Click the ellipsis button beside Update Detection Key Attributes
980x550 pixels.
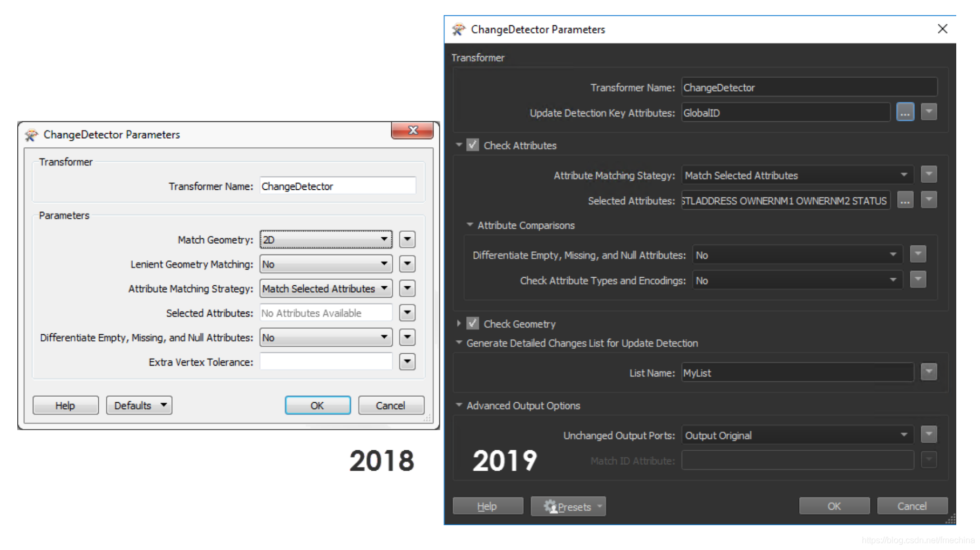(905, 112)
